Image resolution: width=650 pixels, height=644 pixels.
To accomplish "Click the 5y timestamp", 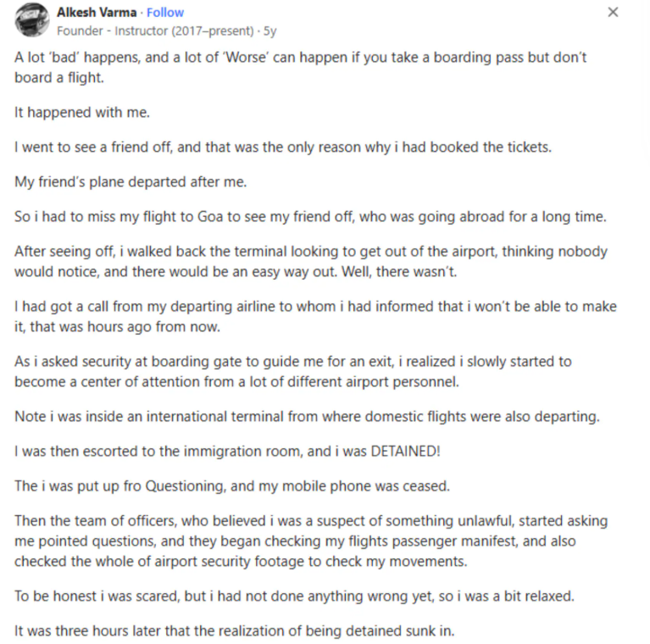I will 269,31.
